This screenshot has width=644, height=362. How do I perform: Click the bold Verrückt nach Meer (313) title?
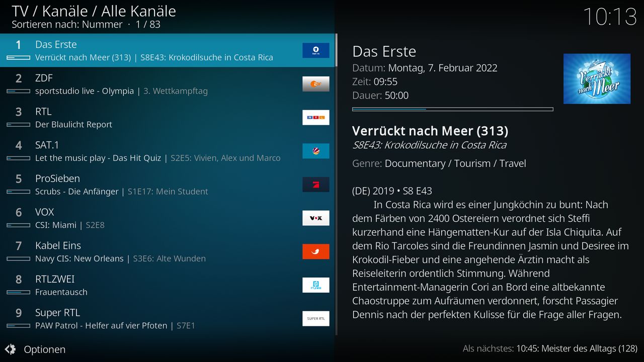click(x=430, y=131)
